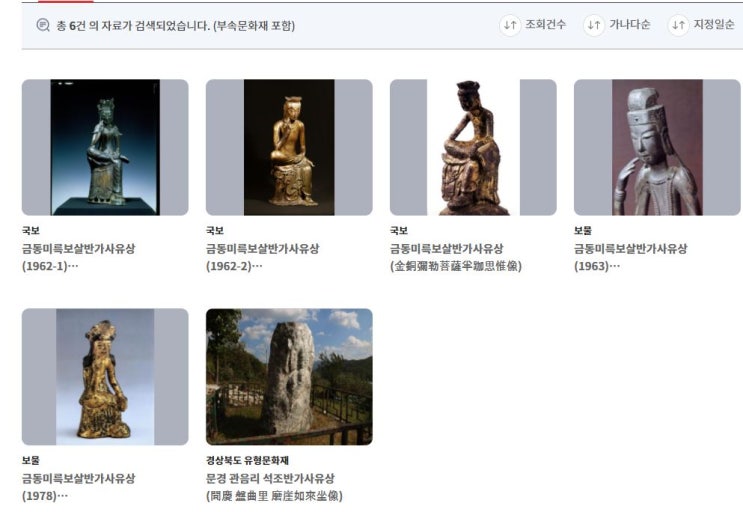
Task: Sort results by 조회건수 label
Action: [x=545, y=25]
